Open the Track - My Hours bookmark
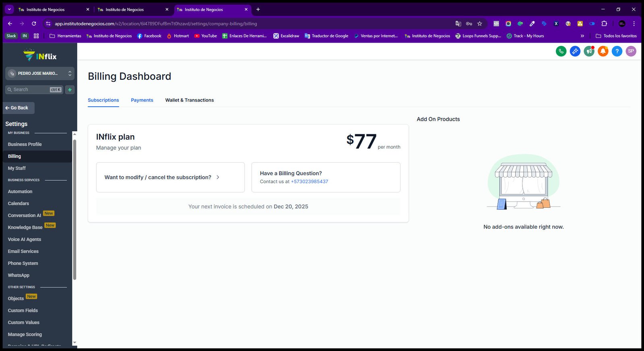This screenshot has width=644, height=351. pos(525,36)
